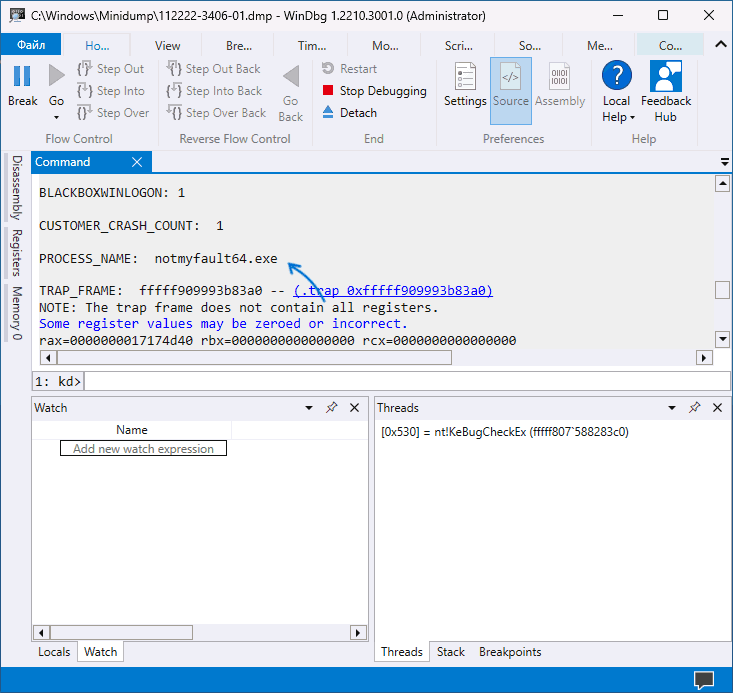Pin the Threads pane
Image resolution: width=733 pixels, height=693 pixels.
(x=694, y=408)
